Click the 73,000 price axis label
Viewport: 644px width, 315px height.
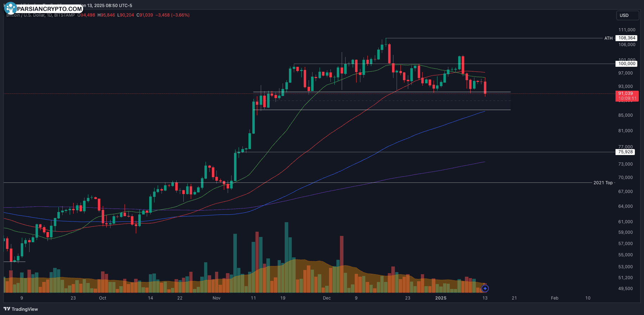click(x=626, y=164)
